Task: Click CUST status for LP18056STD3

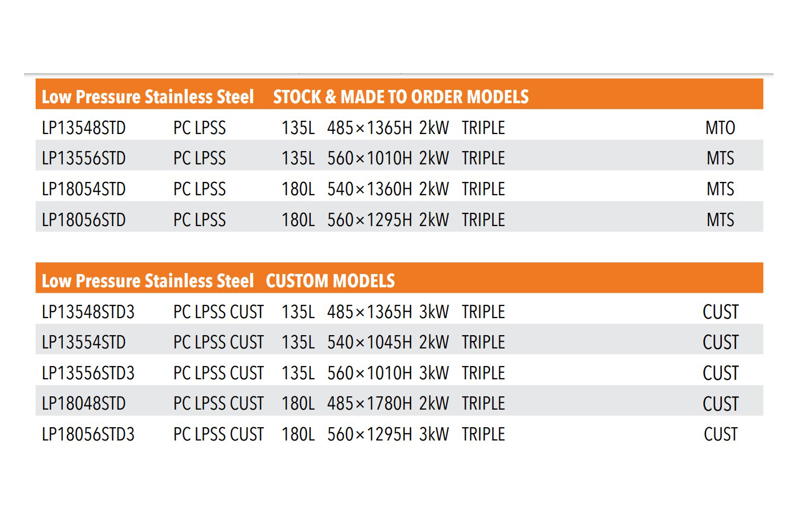Action: click(x=721, y=434)
